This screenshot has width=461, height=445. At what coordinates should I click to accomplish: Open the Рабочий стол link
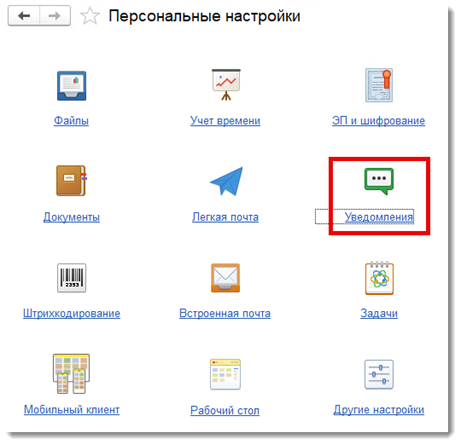225,410
